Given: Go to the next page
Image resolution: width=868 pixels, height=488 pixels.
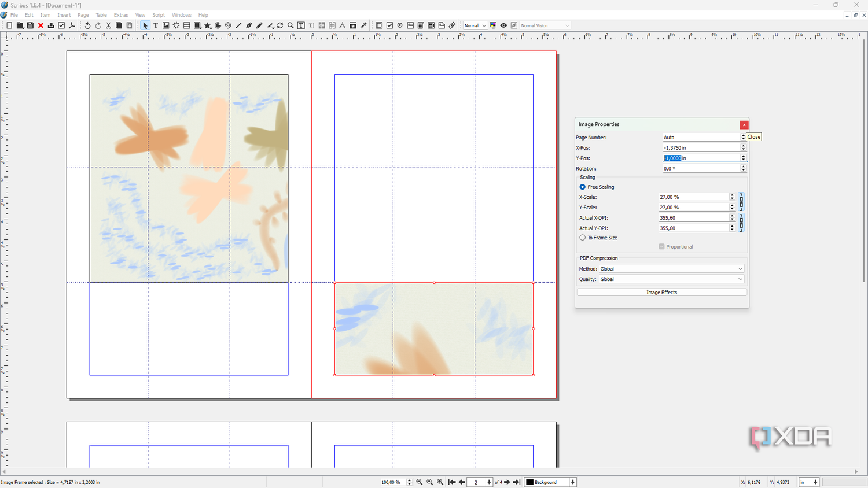Looking at the screenshot, I should tap(507, 482).
